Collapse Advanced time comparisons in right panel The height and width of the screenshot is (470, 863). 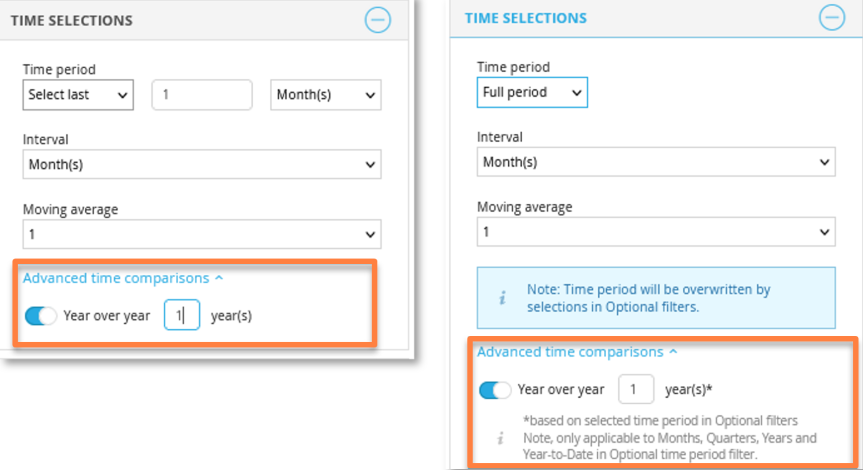(577, 352)
